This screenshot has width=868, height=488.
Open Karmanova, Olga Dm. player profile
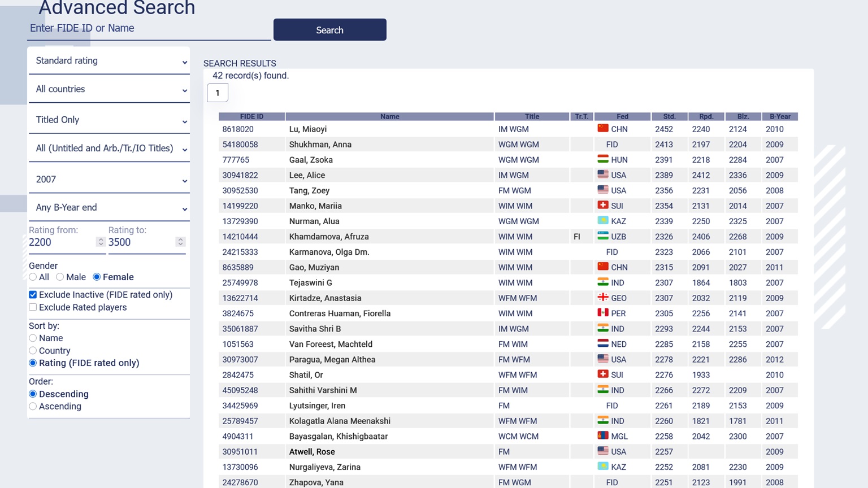coord(329,252)
